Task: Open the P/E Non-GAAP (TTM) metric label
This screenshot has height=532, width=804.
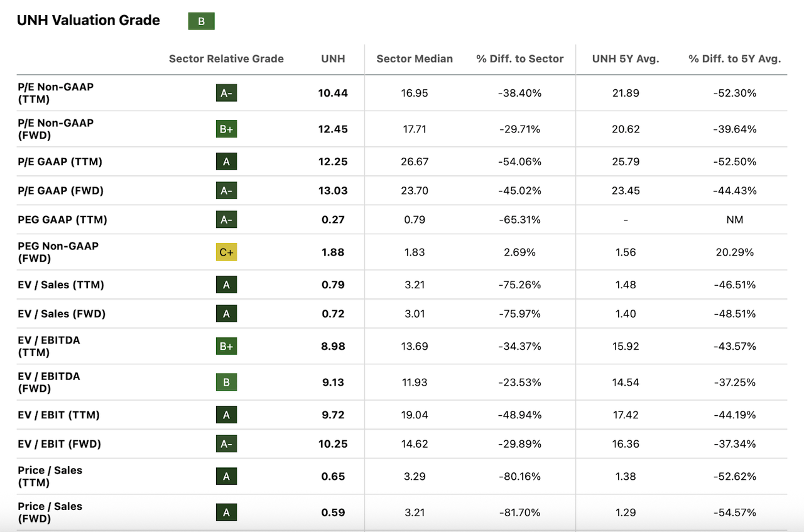Action: (x=55, y=93)
